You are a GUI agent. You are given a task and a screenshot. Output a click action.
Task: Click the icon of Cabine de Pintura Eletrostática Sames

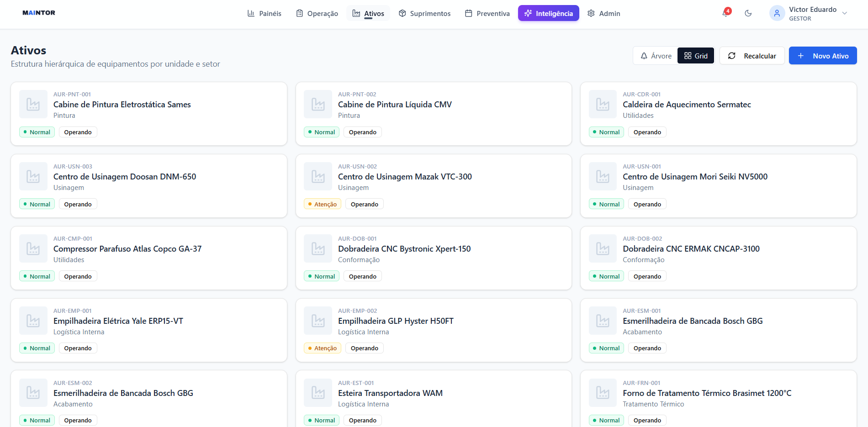pos(33,104)
